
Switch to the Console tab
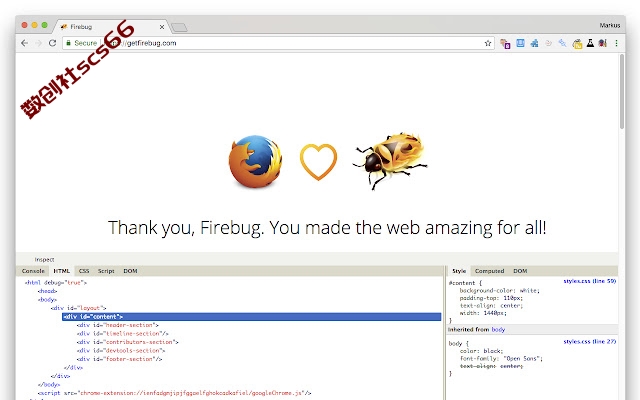(33, 271)
